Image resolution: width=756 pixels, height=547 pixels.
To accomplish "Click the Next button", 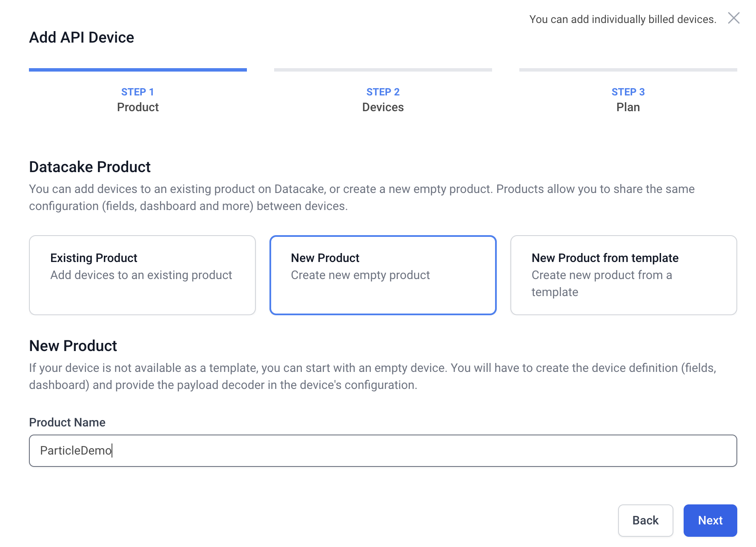I will (710, 521).
